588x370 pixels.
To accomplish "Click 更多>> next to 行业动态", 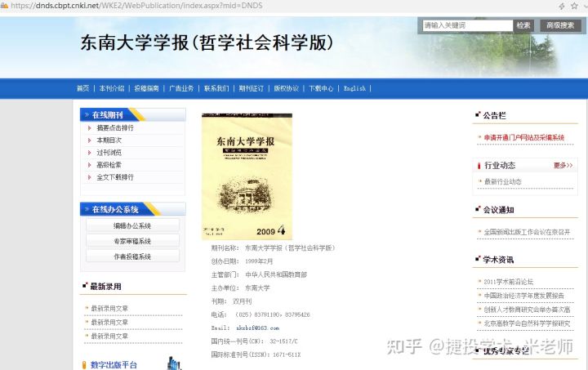I will pos(563,165).
